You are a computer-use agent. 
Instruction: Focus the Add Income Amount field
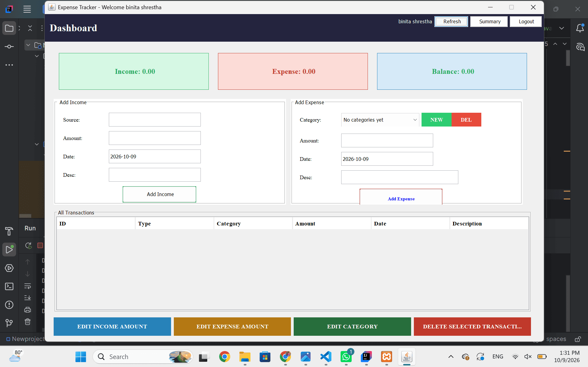(x=155, y=138)
